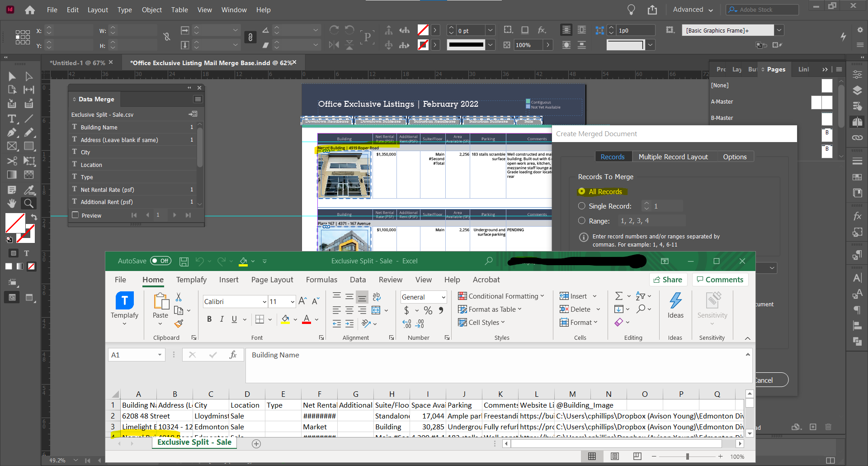Select the Exclusive Split - Sale sheet tab
This screenshot has width=868, height=466.
tap(193, 442)
